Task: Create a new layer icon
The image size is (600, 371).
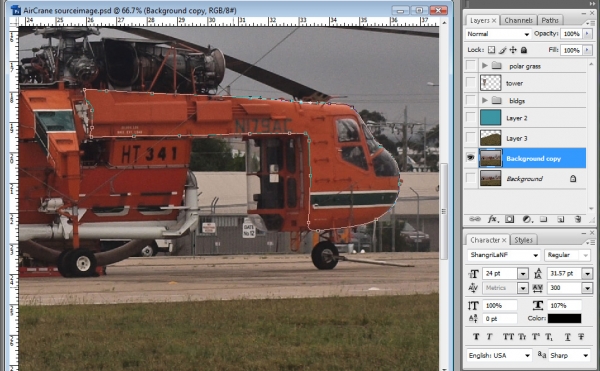Action: 561,219
